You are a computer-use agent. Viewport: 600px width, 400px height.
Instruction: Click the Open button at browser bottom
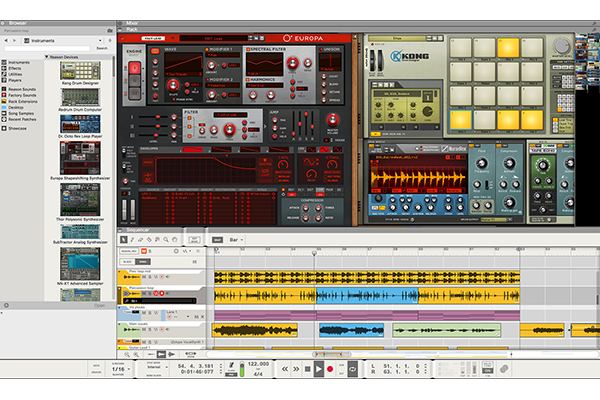click(99, 305)
